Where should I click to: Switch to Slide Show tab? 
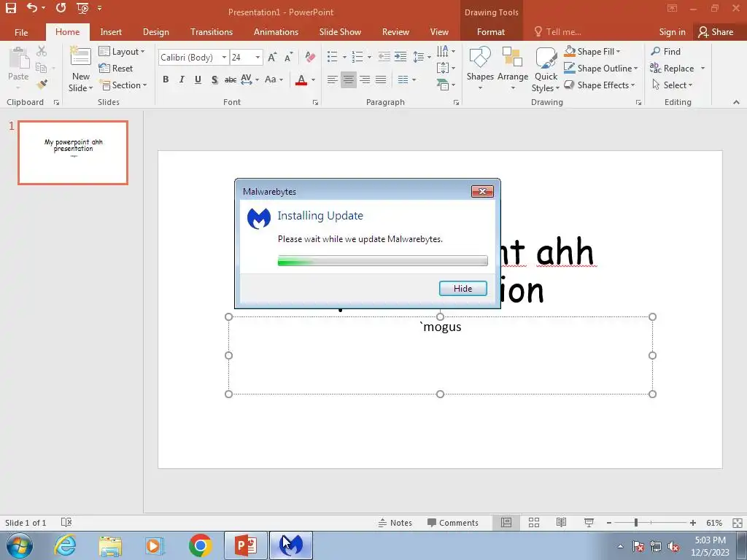(340, 32)
